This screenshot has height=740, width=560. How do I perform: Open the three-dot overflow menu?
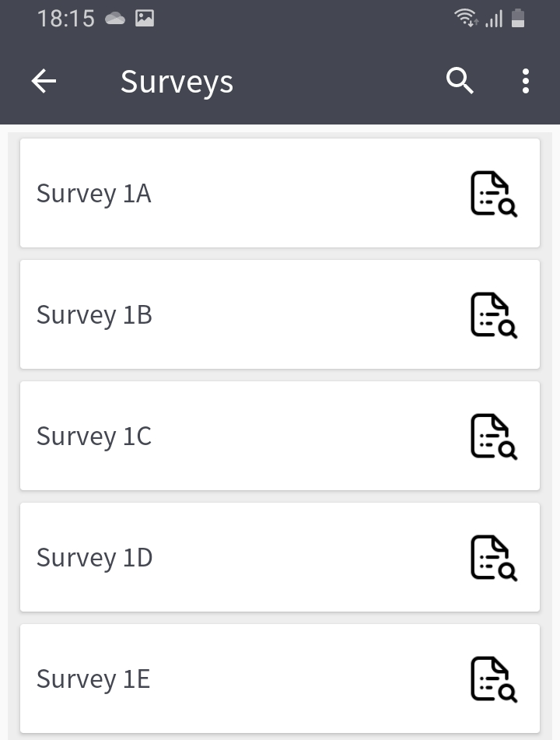click(x=526, y=81)
